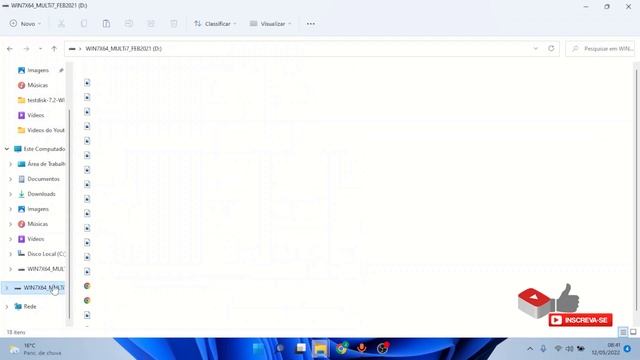
Task: Select the first Chrome HTML file icon
Action: pos(87,286)
